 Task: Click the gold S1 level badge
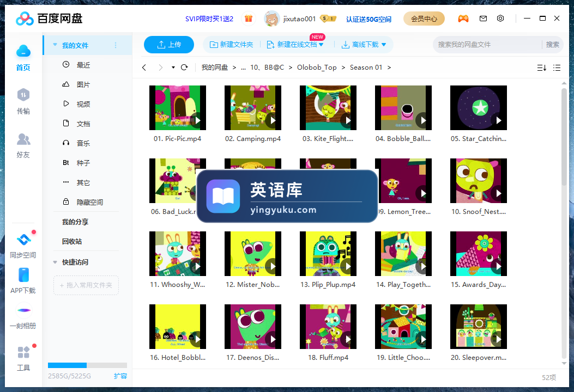[x=328, y=19]
